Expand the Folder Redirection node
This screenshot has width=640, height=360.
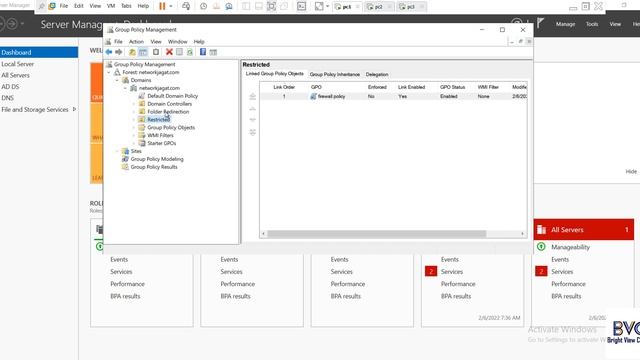click(x=134, y=112)
